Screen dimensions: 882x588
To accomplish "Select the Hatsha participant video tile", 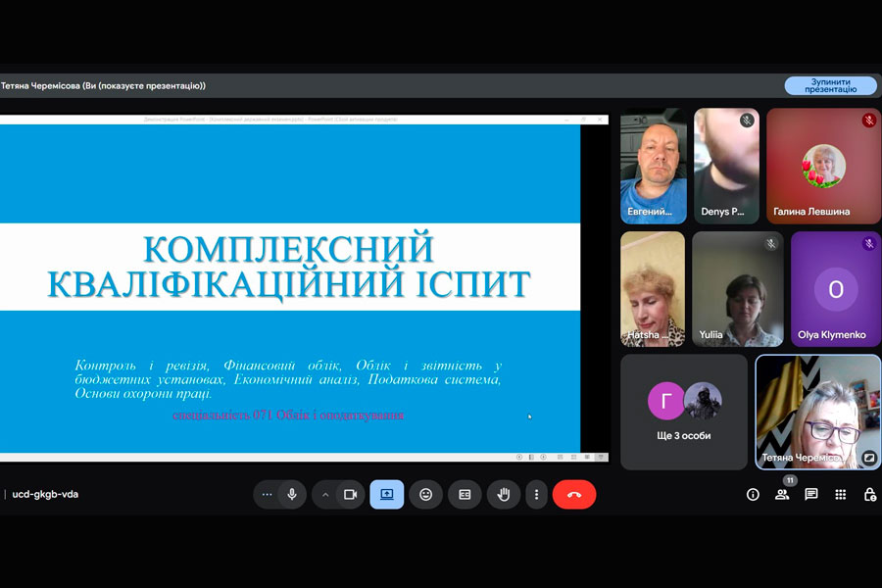I will click(653, 289).
